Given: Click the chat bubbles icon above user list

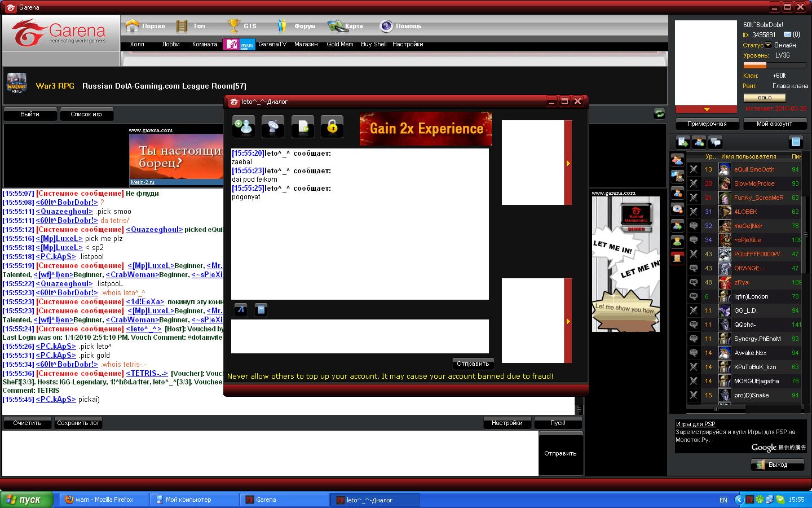Looking at the screenshot, I should point(716,142).
